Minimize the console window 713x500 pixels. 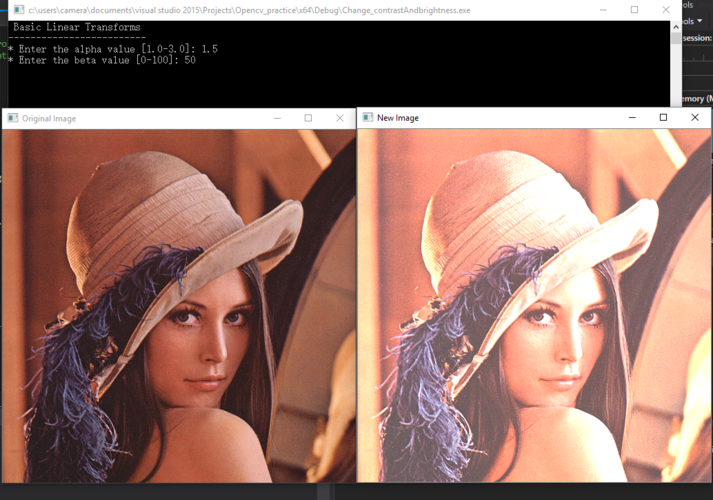[603, 10]
